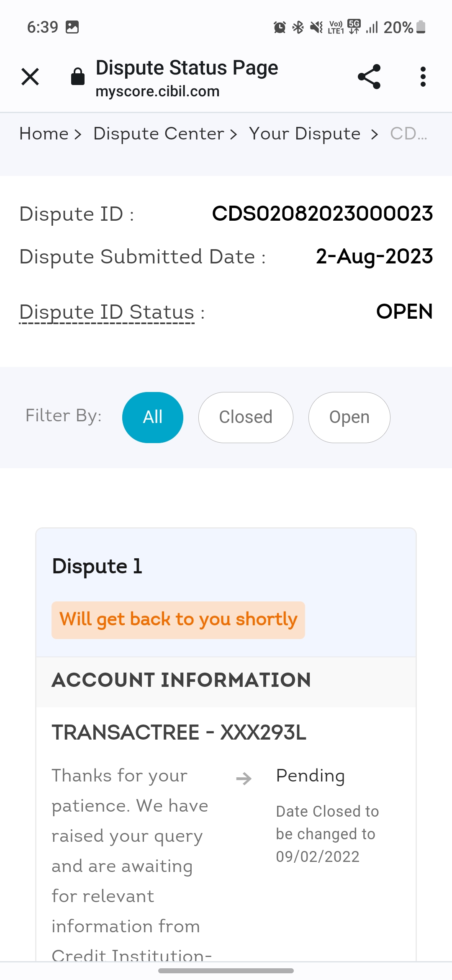Screen dimensions: 452x980
Task: Filter disputes by Closed
Action: (246, 417)
